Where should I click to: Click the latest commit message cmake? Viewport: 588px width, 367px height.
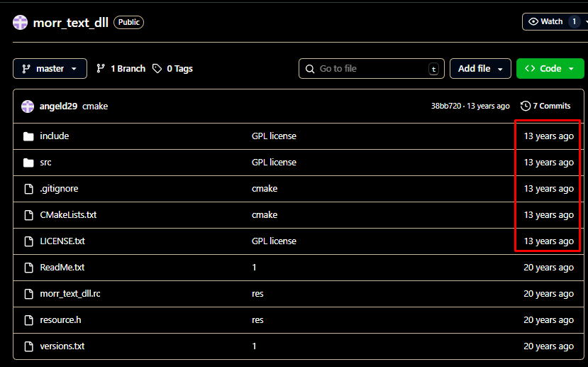(95, 106)
